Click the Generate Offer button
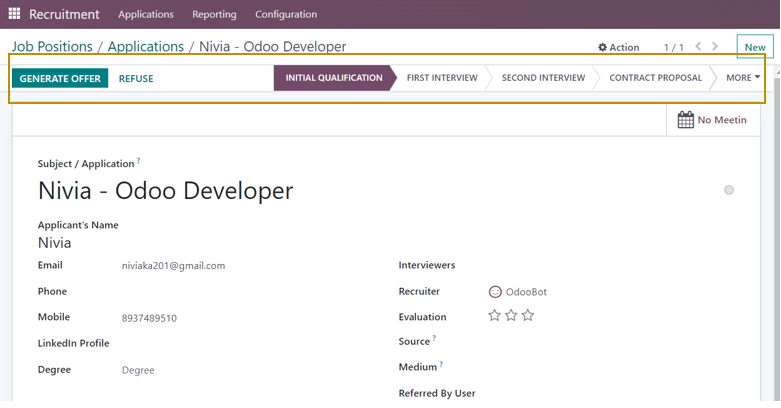This screenshot has height=408, width=781. [60, 78]
